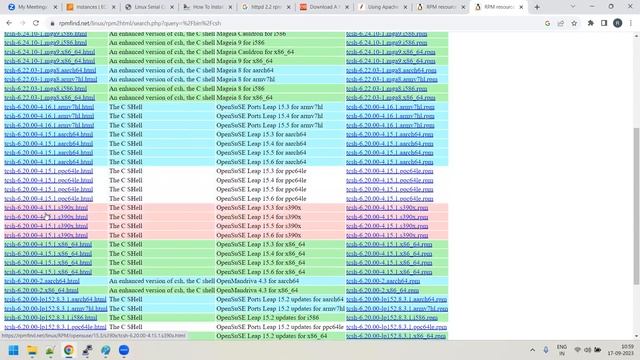Download rpm for OpenSuSE Leap 15.3 ppc64le

389,171
